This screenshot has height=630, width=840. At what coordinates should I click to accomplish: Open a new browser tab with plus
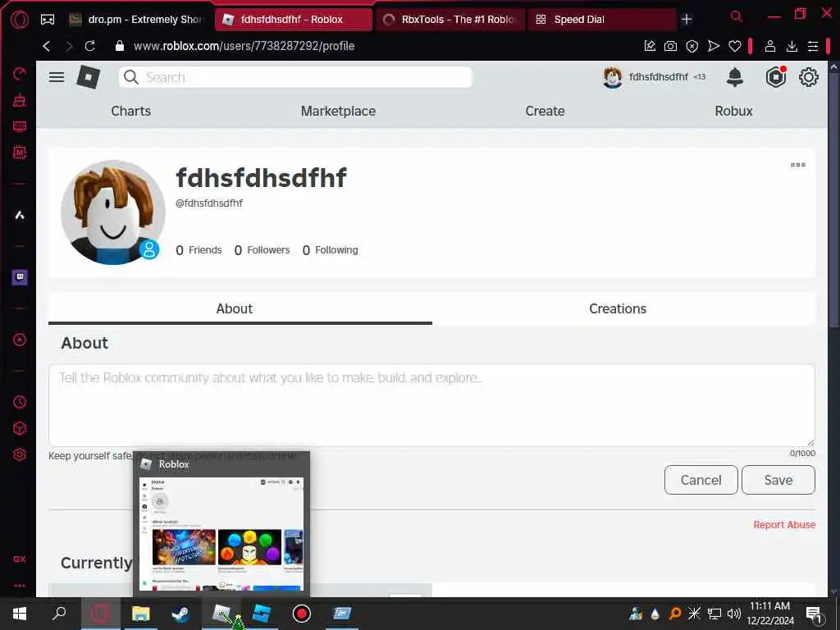(x=687, y=20)
